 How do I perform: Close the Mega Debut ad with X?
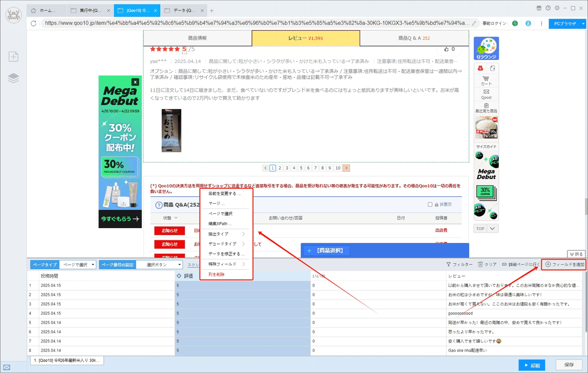(135, 82)
